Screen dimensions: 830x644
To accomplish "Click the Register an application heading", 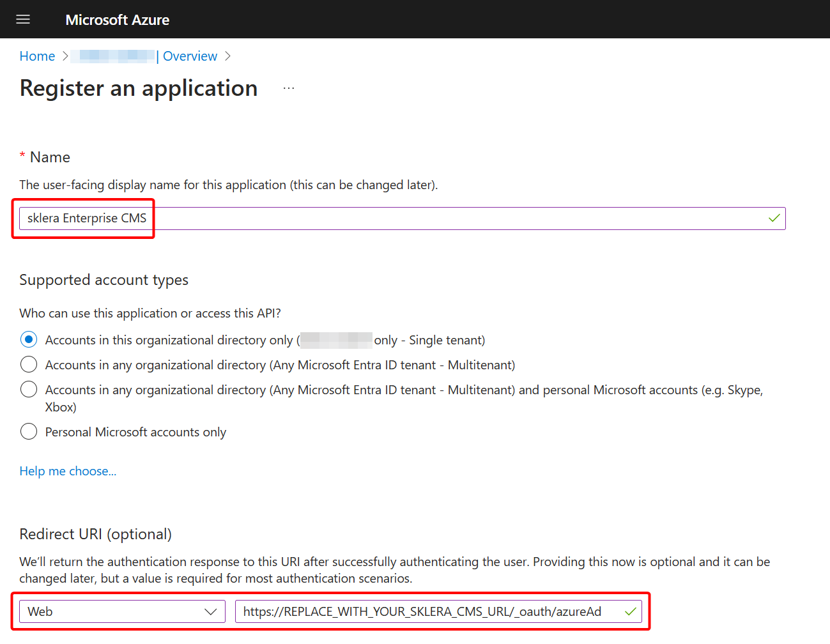I will pos(139,88).
